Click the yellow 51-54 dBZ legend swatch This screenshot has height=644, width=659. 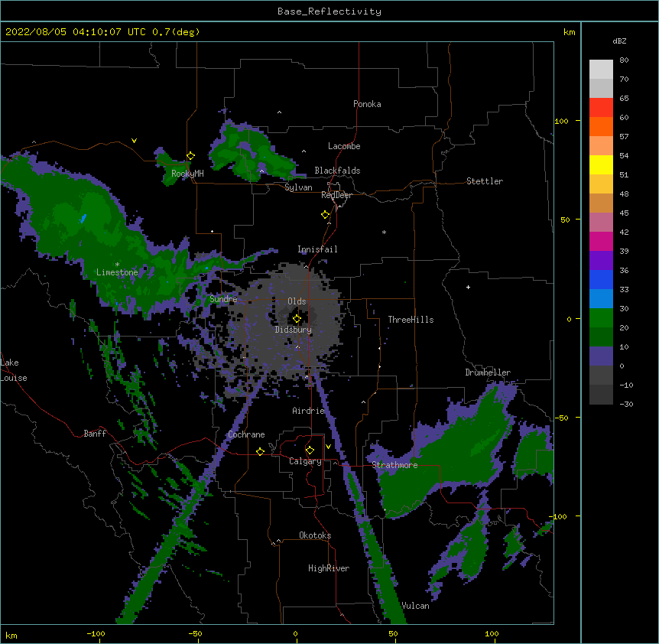click(x=601, y=164)
